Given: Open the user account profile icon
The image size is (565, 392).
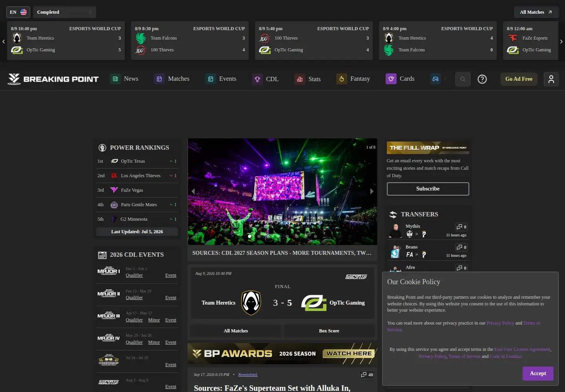Looking at the screenshot, I should point(551,79).
